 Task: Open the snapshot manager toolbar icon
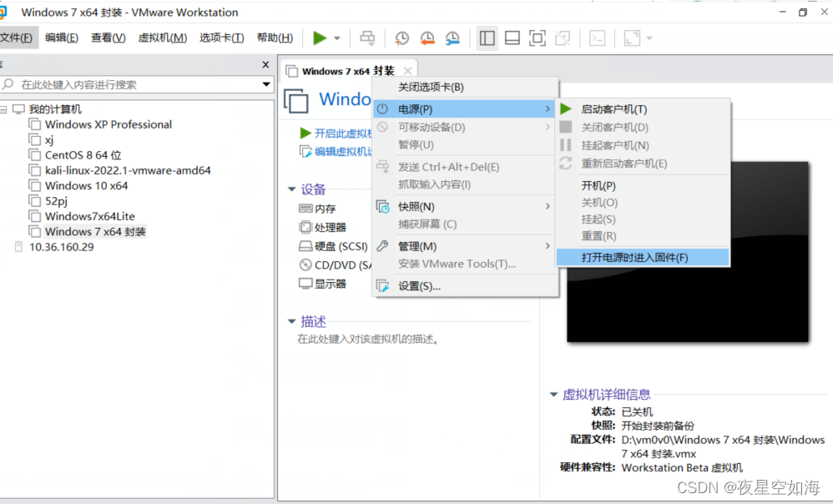click(x=453, y=38)
